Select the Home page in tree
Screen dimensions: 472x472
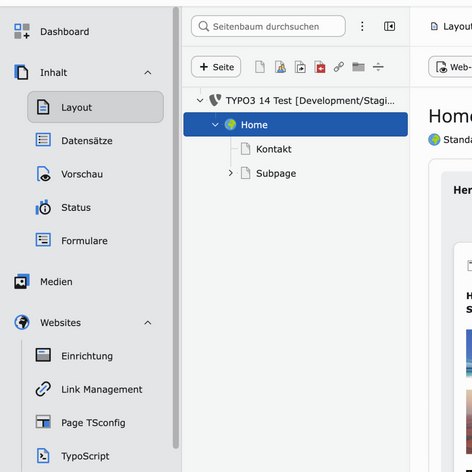pos(295,124)
